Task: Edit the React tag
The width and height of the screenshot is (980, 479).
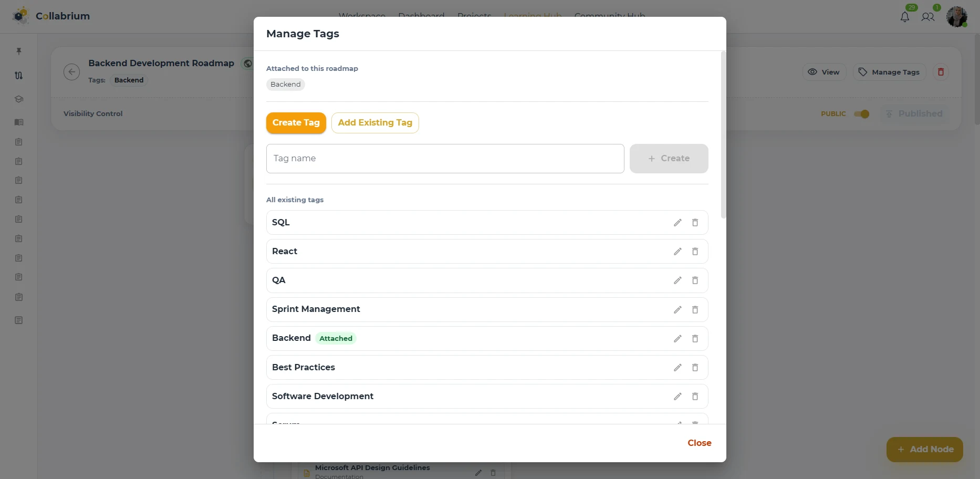Action: (677, 252)
